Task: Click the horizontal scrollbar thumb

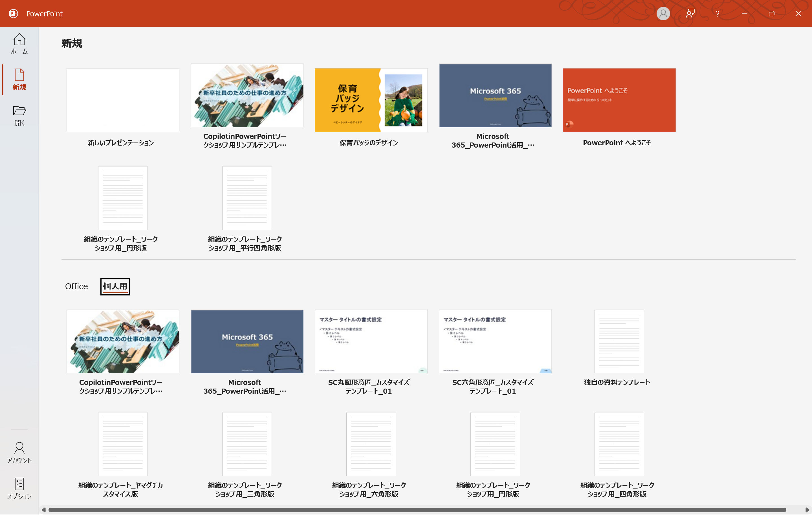Action: click(x=417, y=510)
